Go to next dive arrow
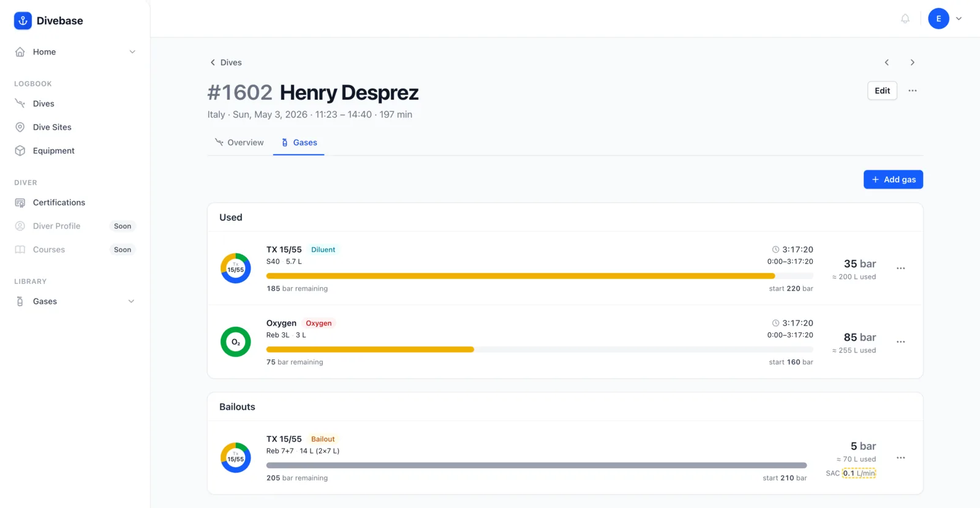Viewport: 980px width, 508px height. click(912, 62)
